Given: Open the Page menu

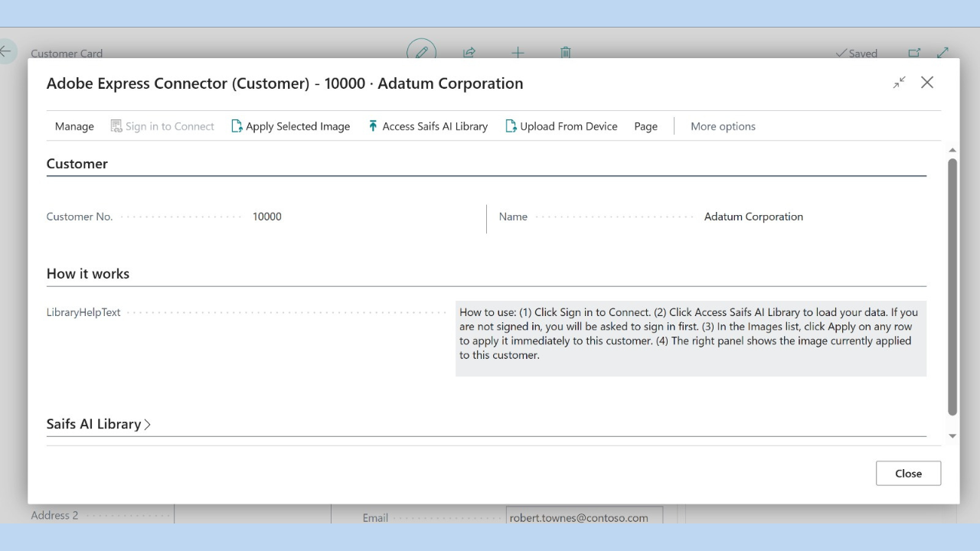Looking at the screenshot, I should (x=645, y=126).
